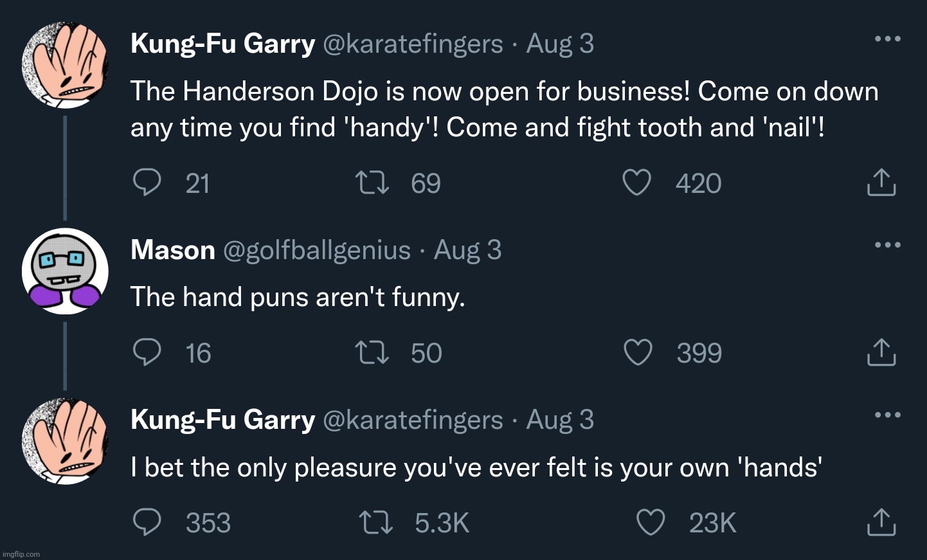Like Mason's tweet with 399 likes
The width and height of the screenshot is (927, 560).
(638, 352)
